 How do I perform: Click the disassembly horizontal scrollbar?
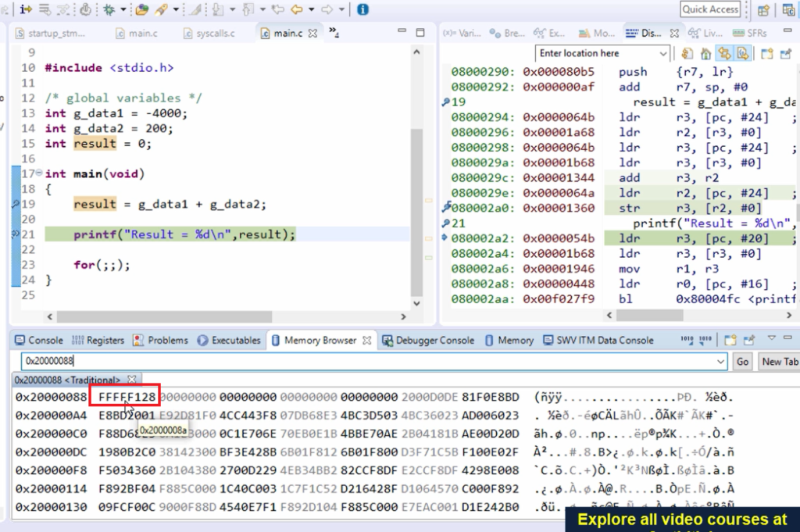click(x=699, y=316)
